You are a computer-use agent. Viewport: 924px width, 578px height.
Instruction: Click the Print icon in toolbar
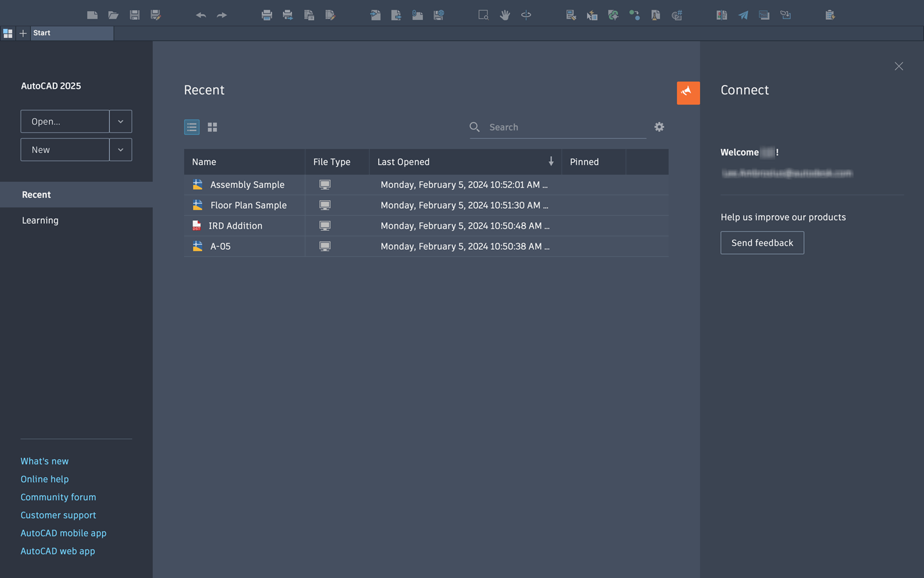267,15
